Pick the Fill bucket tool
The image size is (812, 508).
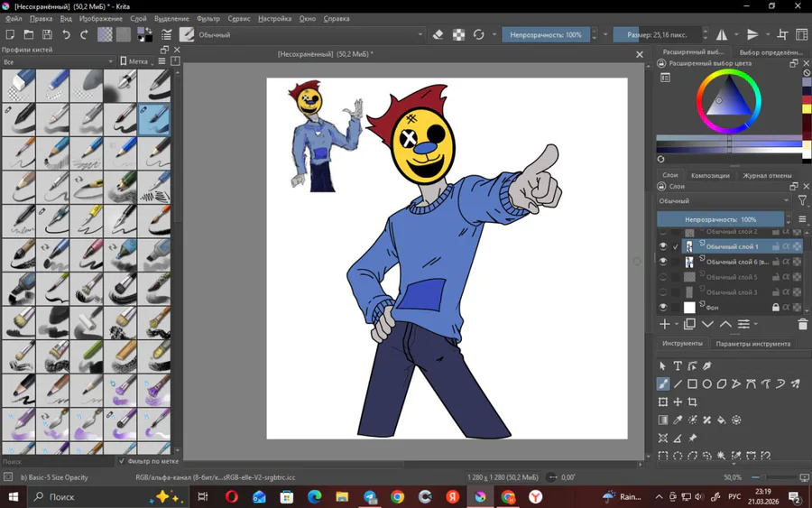click(722, 420)
